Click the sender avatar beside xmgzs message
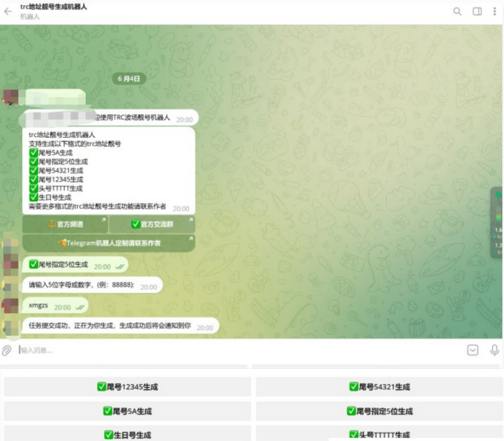This screenshot has height=441, width=504. (x=10, y=306)
